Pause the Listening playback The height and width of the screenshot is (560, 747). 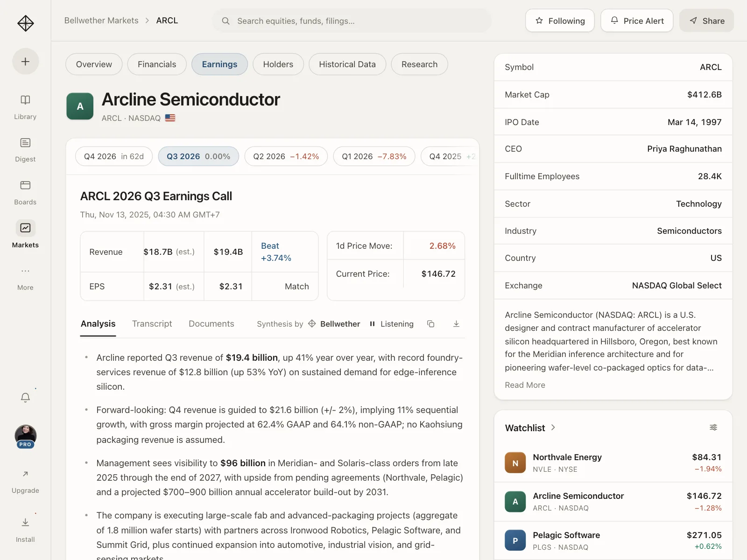tap(372, 324)
